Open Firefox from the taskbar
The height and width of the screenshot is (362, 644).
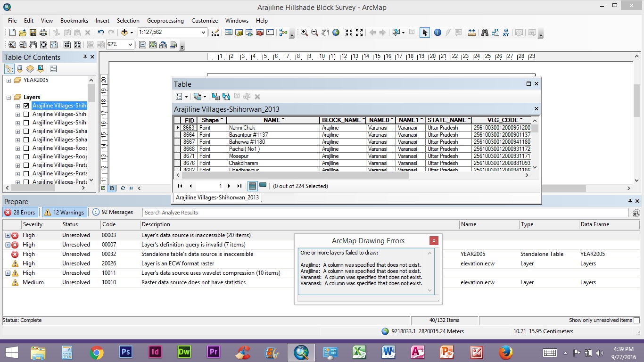(x=505, y=352)
